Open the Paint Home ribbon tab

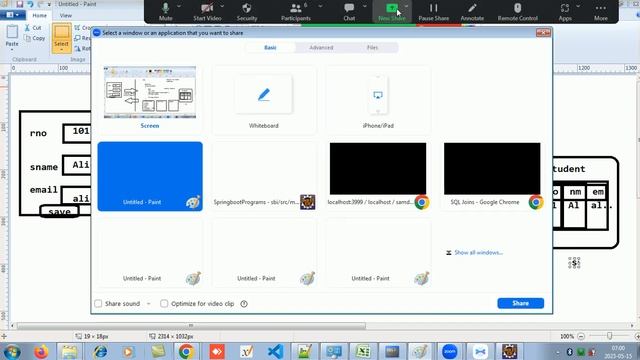pos(40,15)
